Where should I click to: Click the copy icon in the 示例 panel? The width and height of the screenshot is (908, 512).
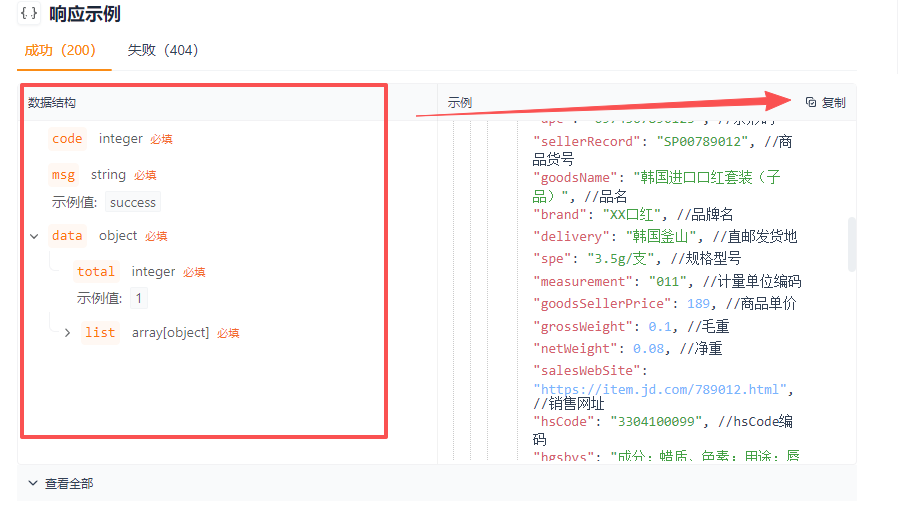pyautogui.click(x=811, y=102)
